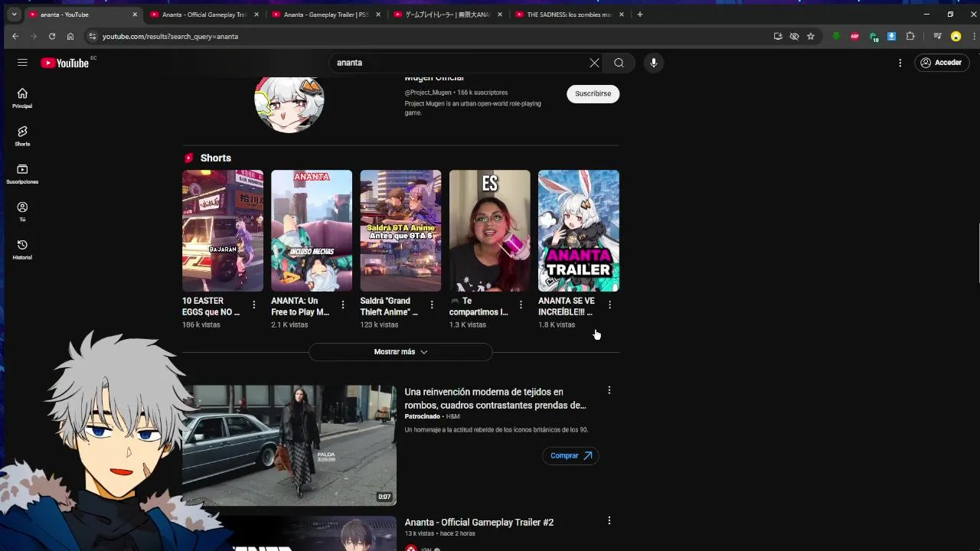The height and width of the screenshot is (551, 980).
Task: Click the 10 EASTER EGGS short title
Action: click(211, 306)
